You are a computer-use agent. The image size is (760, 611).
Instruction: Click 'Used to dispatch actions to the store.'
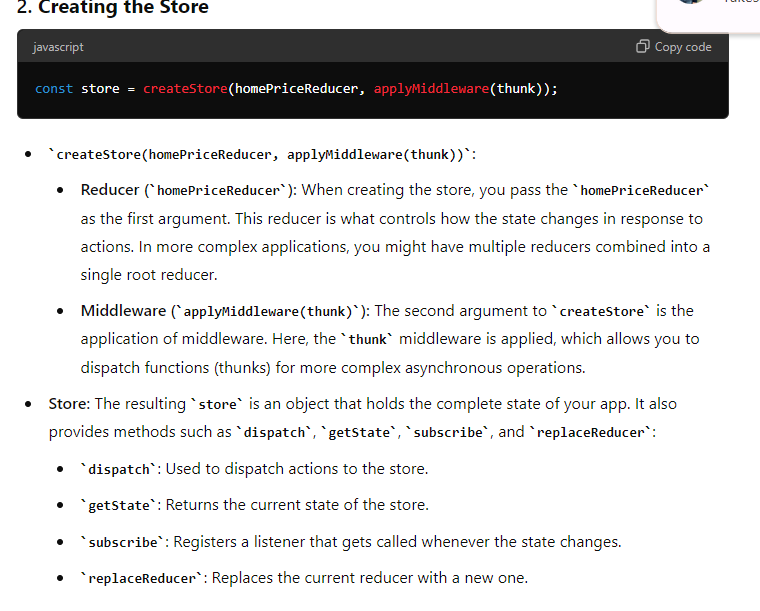297,469
